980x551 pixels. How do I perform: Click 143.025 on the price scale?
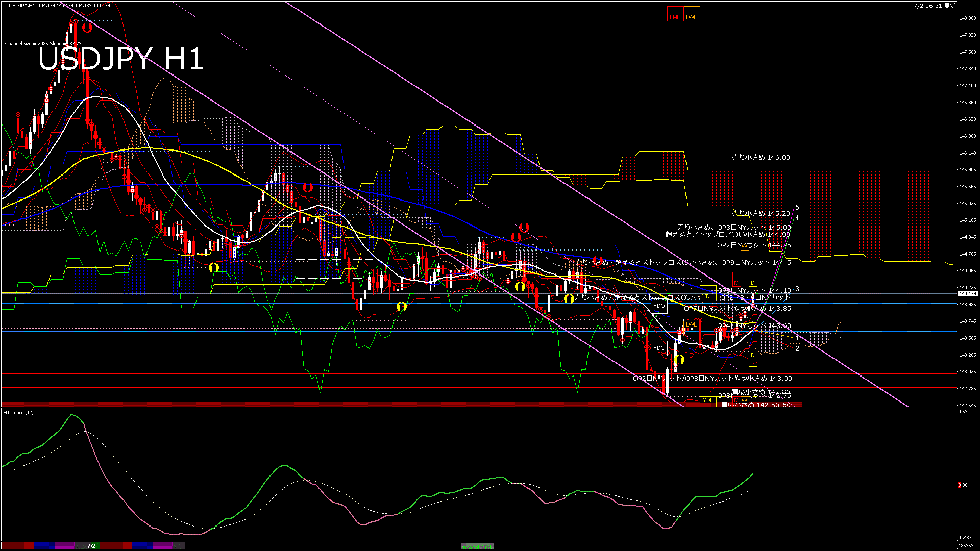tap(968, 372)
